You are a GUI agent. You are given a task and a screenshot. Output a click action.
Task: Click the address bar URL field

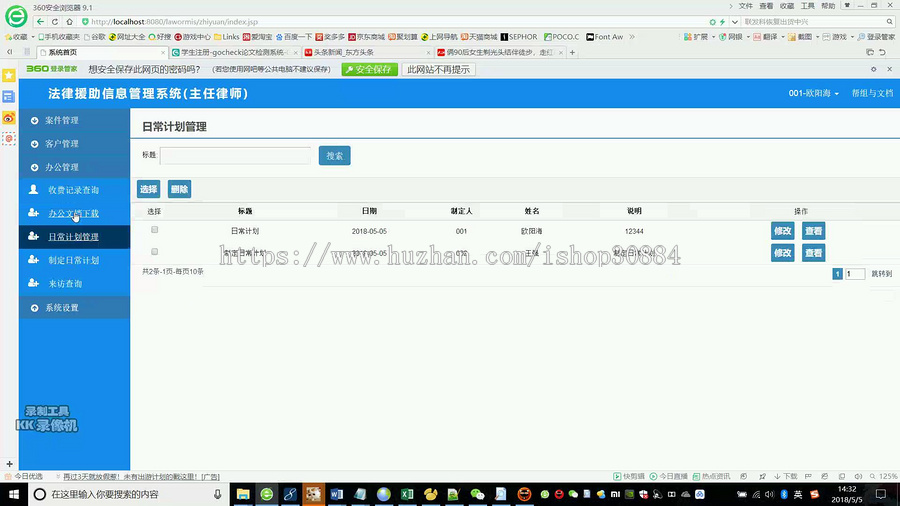click(x=396, y=22)
